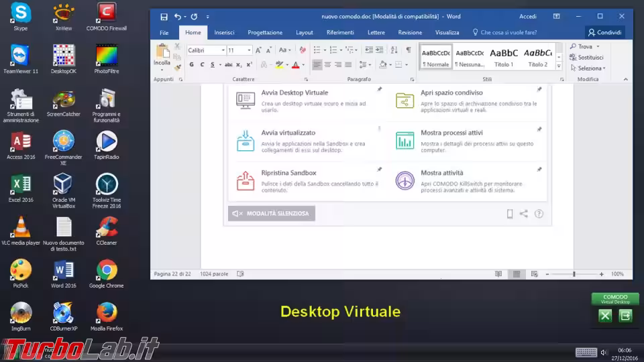
Task: Switch to the Revisione tab
Action: [410, 32]
